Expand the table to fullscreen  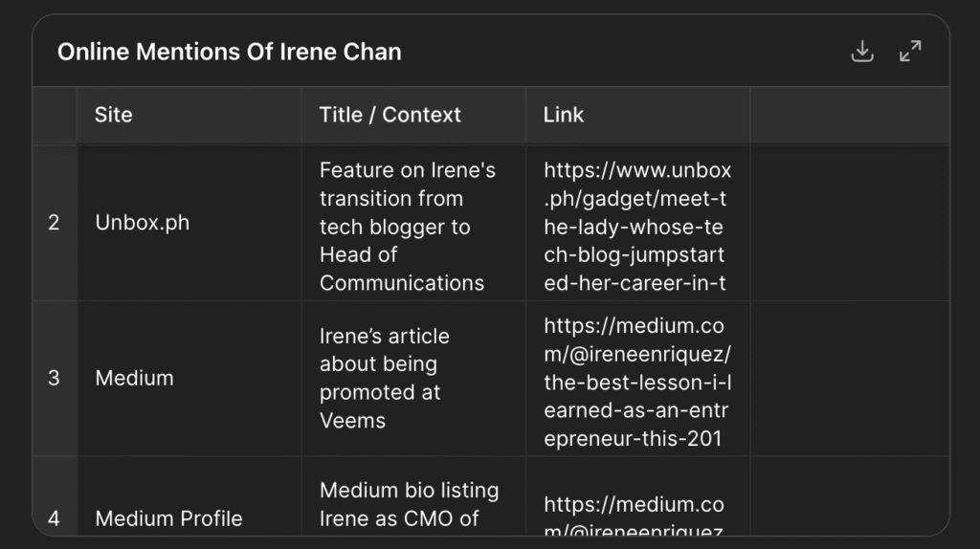coord(910,52)
